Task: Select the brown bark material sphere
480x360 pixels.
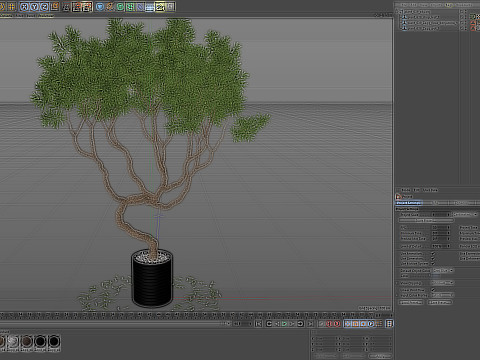Action: pyautogui.click(x=26, y=341)
